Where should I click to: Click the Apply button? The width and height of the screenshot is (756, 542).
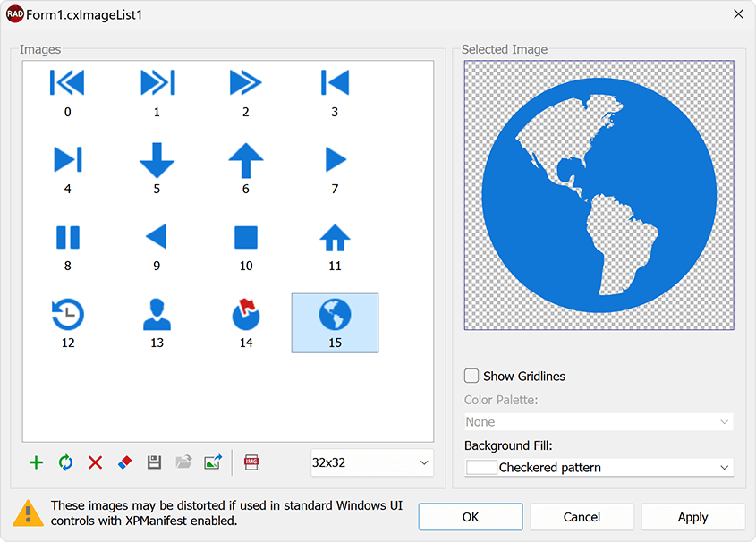tap(692, 517)
